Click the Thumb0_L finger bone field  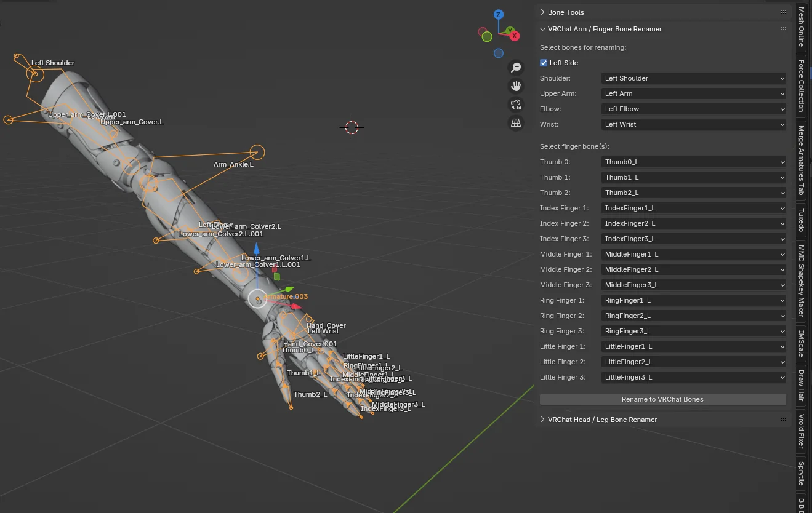click(x=693, y=161)
